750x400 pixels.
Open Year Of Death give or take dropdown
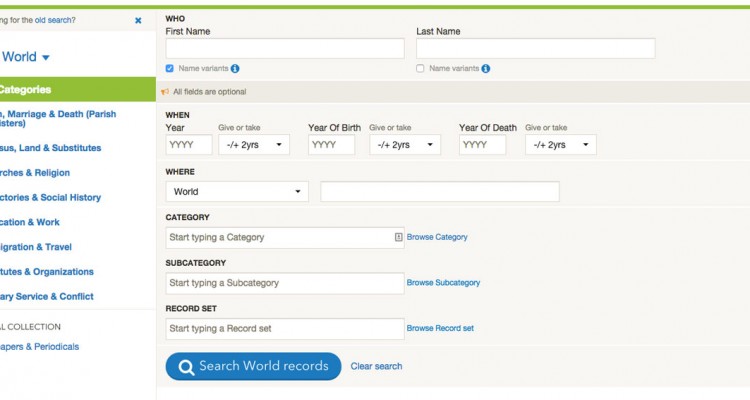tap(560, 145)
